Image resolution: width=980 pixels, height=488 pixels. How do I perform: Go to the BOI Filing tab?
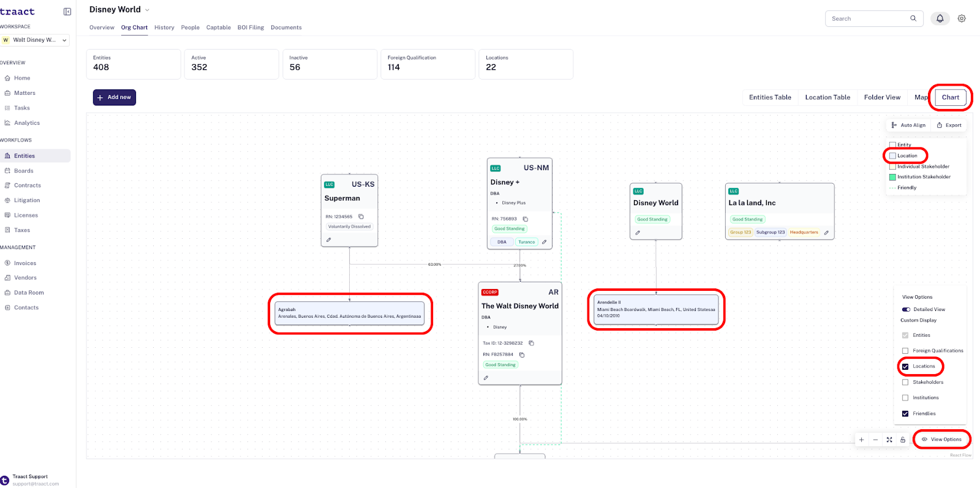click(251, 28)
